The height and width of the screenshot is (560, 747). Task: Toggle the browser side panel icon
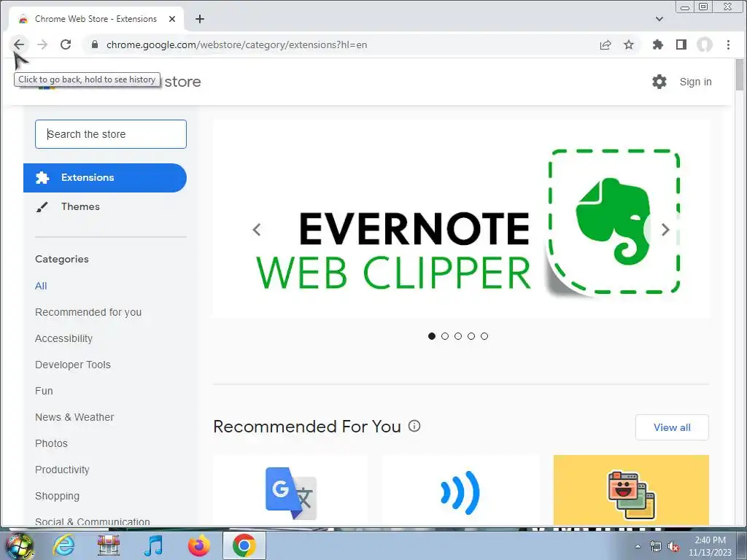681,44
